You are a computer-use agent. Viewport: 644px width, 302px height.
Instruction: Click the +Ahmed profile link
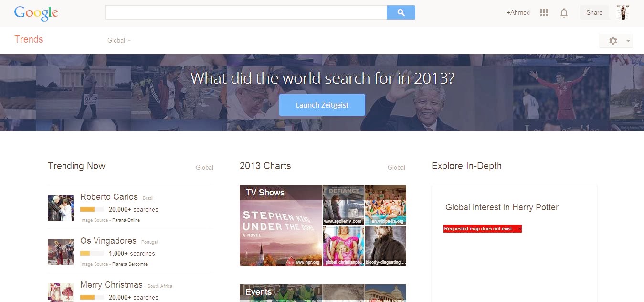point(518,13)
